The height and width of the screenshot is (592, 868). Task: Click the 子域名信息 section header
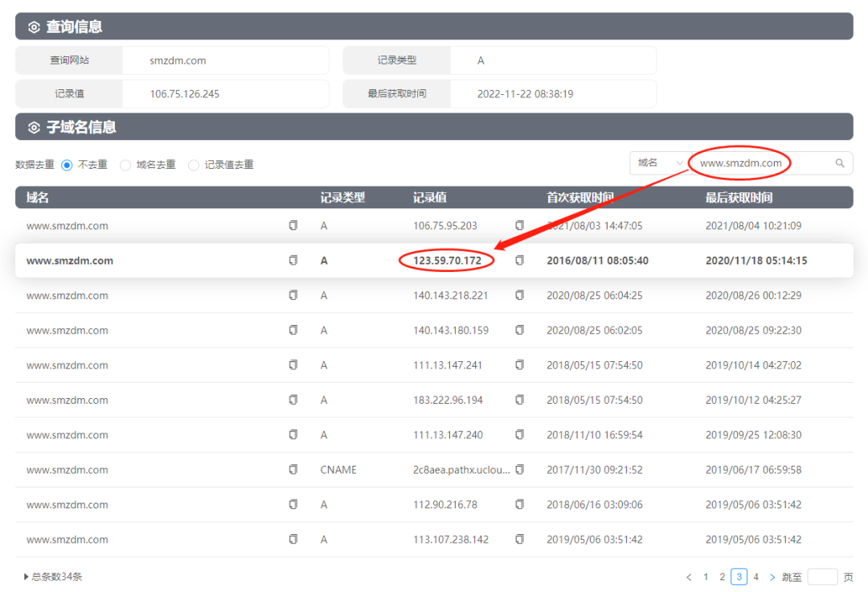tap(434, 127)
